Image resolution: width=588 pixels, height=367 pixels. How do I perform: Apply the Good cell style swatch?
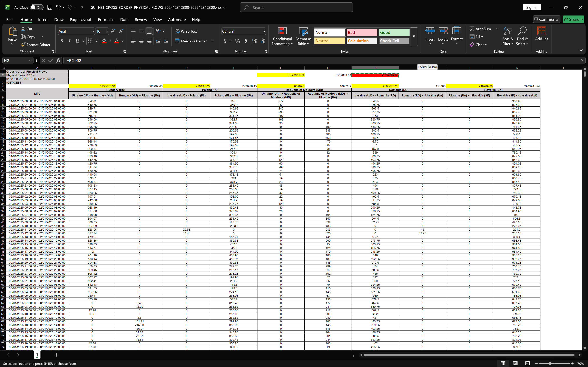pyautogui.click(x=394, y=32)
